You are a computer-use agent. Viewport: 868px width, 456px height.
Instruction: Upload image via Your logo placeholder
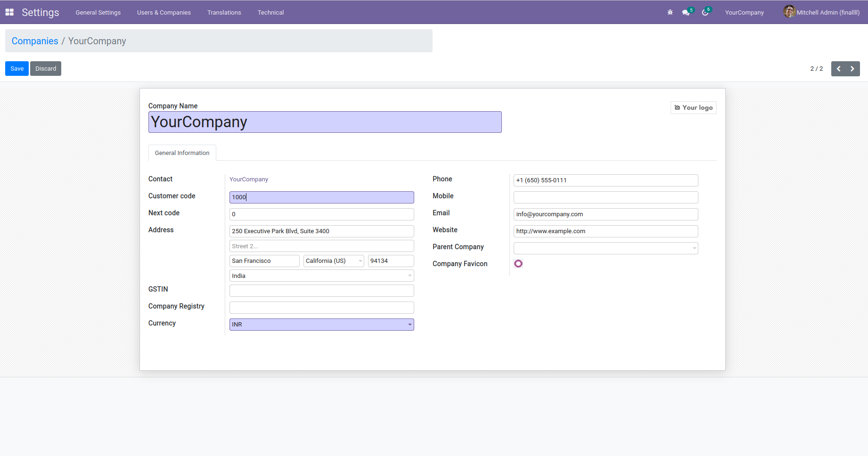[x=693, y=108]
